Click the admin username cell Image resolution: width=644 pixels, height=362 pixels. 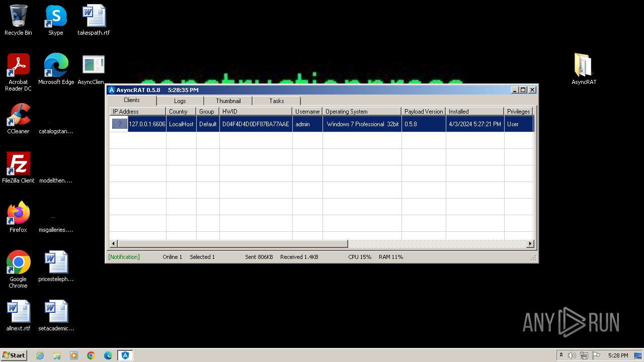point(307,124)
